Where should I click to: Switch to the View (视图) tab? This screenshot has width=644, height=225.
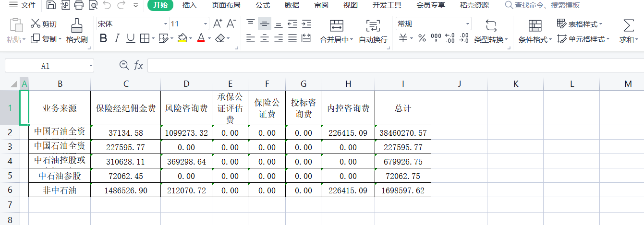tap(351, 5)
